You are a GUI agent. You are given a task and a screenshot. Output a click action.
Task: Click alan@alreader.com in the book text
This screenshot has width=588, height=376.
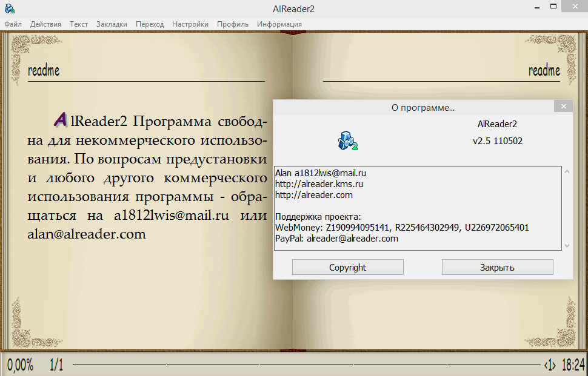click(87, 234)
